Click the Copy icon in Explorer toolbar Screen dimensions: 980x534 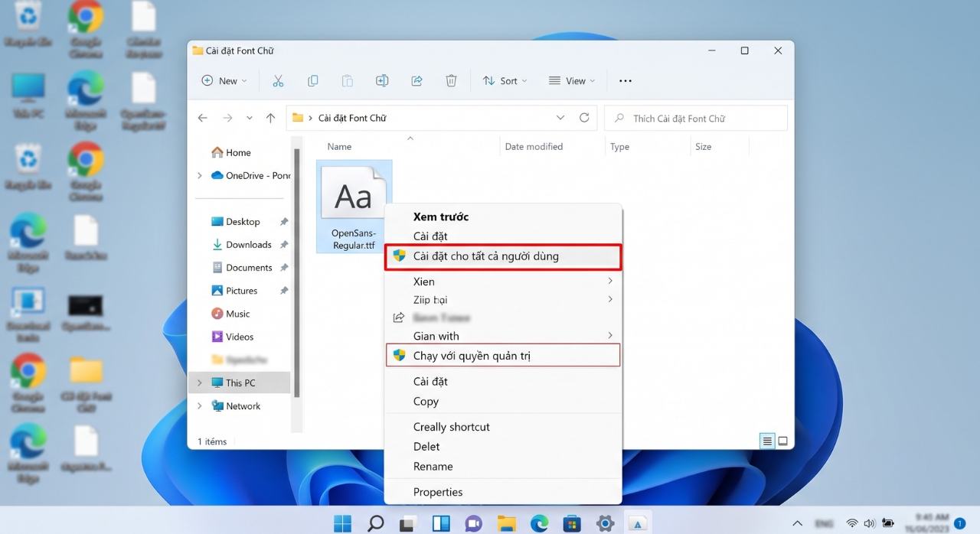click(x=312, y=81)
